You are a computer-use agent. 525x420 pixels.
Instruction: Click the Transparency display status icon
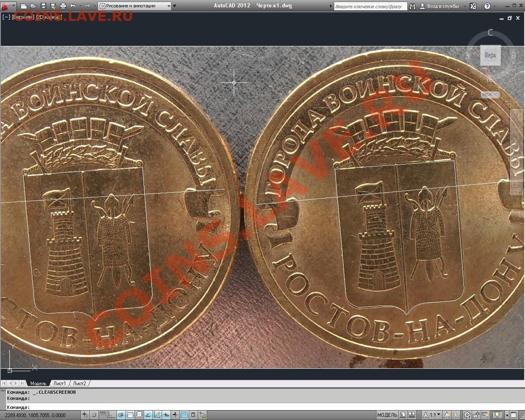click(184, 415)
